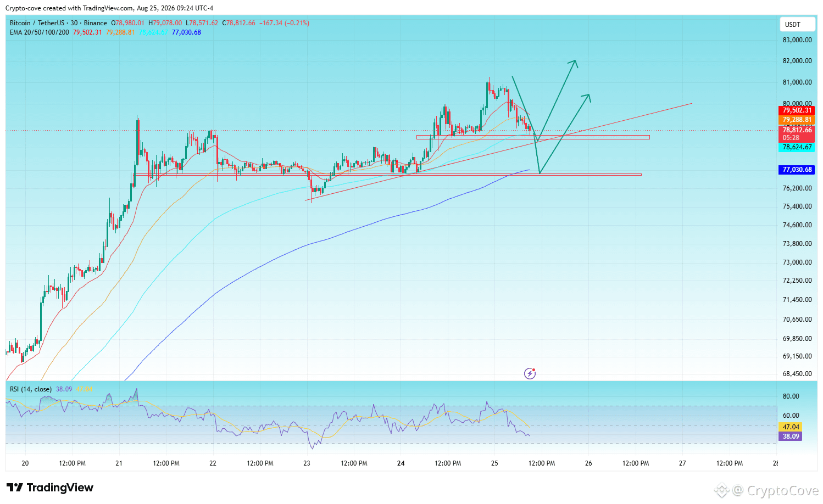The height and width of the screenshot is (504, 823).
Task: Click the 75,400.00 price axis label
Action: tap(797, 206)
